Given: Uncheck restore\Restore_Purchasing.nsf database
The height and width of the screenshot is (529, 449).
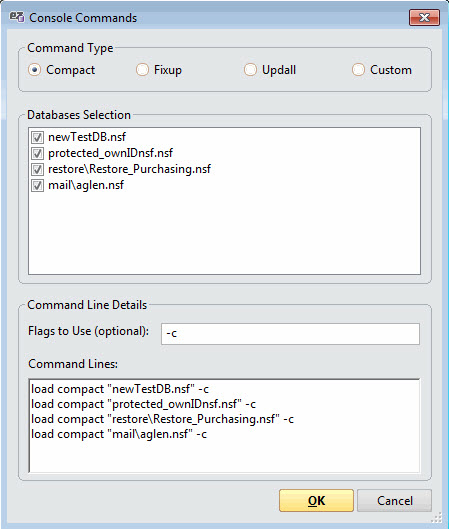Looking at the screenshot, I should click(x=37, y=169).
